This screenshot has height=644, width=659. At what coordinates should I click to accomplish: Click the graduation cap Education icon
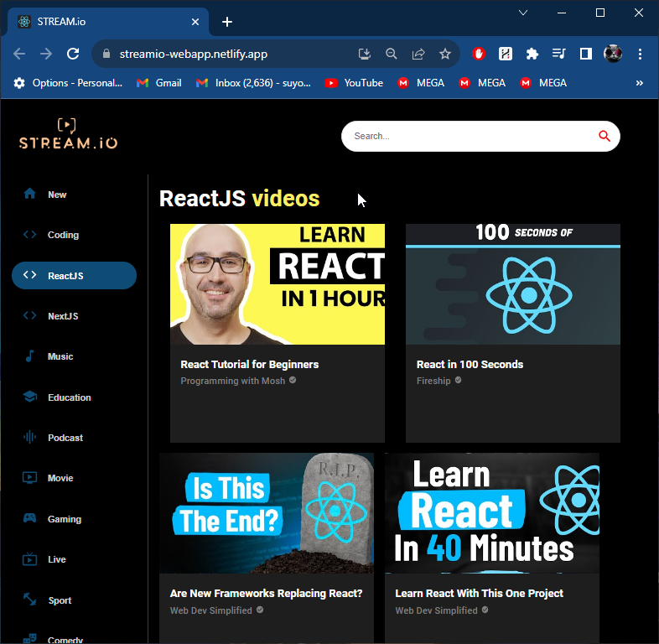point(29,397)
